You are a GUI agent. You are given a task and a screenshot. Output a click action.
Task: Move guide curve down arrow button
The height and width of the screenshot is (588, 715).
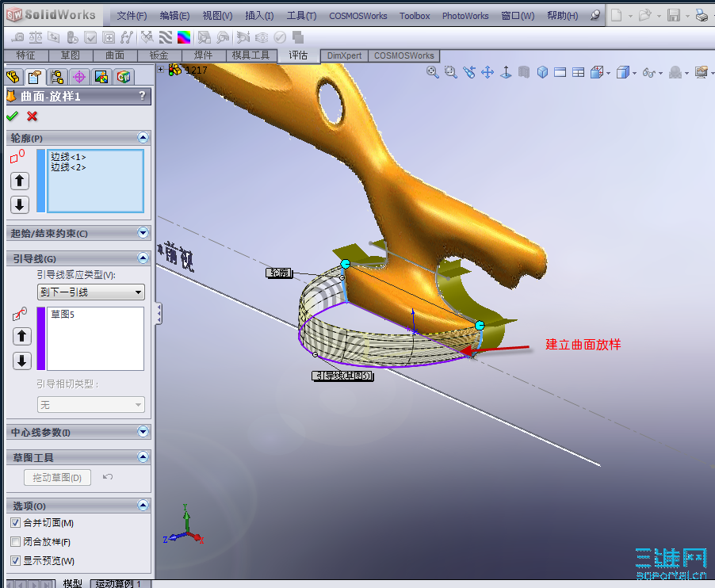pyautogui.click(x=22, y=361)
